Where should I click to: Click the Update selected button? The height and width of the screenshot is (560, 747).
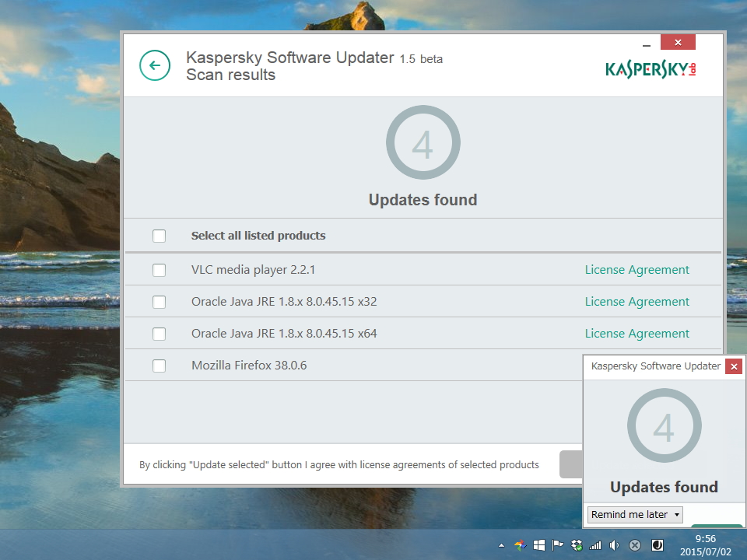pyautogui.click(x=573, y=464)
